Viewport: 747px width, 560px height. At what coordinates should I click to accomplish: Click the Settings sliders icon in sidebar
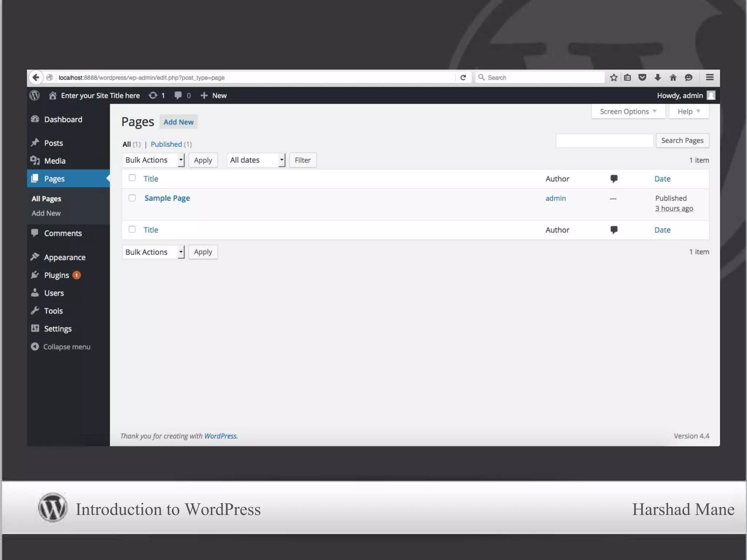pos(35,328)
